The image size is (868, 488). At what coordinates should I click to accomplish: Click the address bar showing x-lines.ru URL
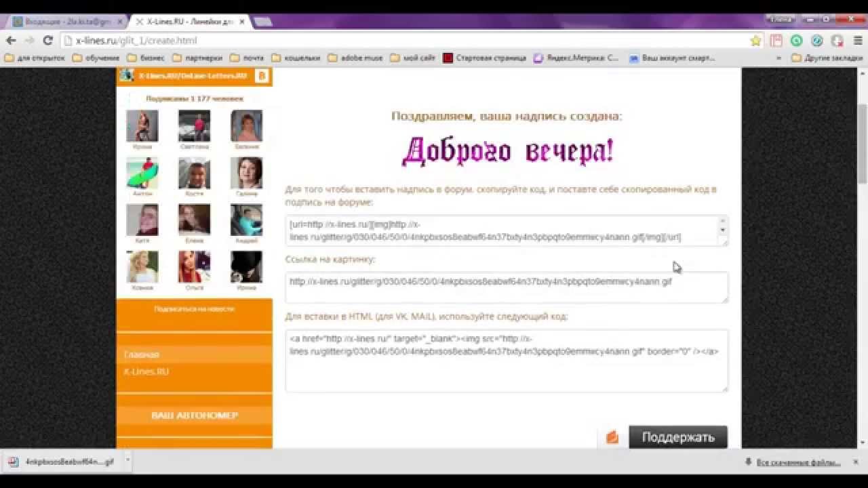coord(407,41)
